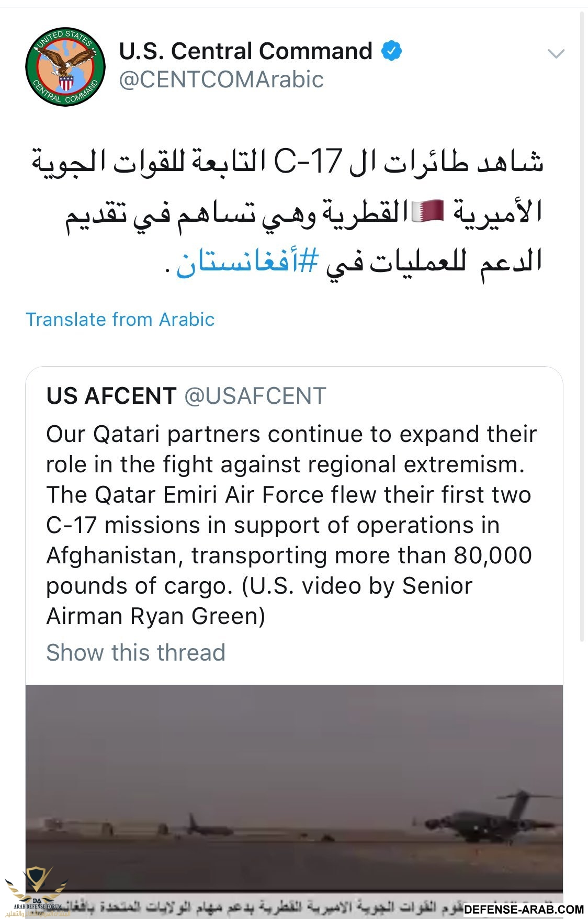Click the vertical scrollbar on the right edge
Viewport: 588px width, 919px height.
tap(582, 324)
